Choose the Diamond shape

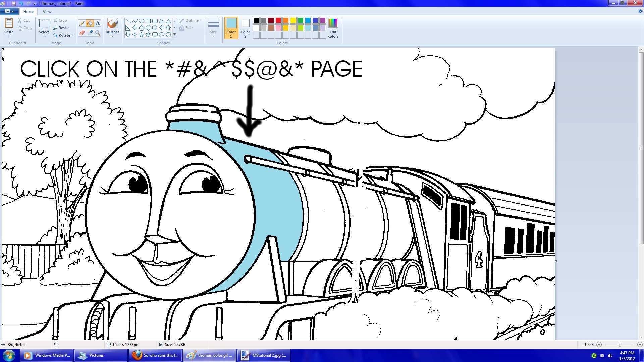click(x=135, y=27)
